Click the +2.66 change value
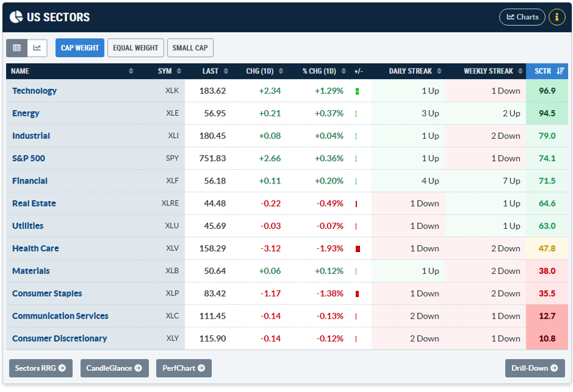 pos(270,159)
